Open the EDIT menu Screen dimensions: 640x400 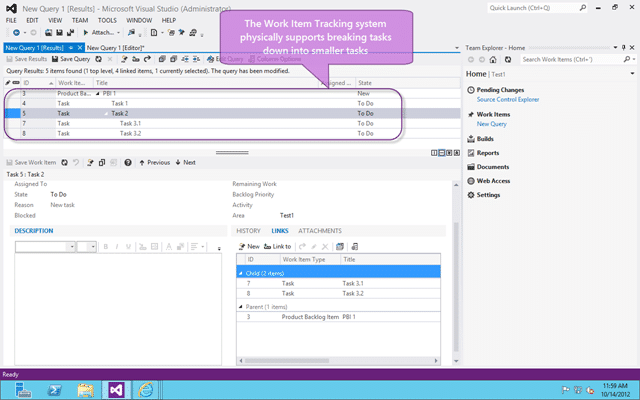click(x=32, y=20)
